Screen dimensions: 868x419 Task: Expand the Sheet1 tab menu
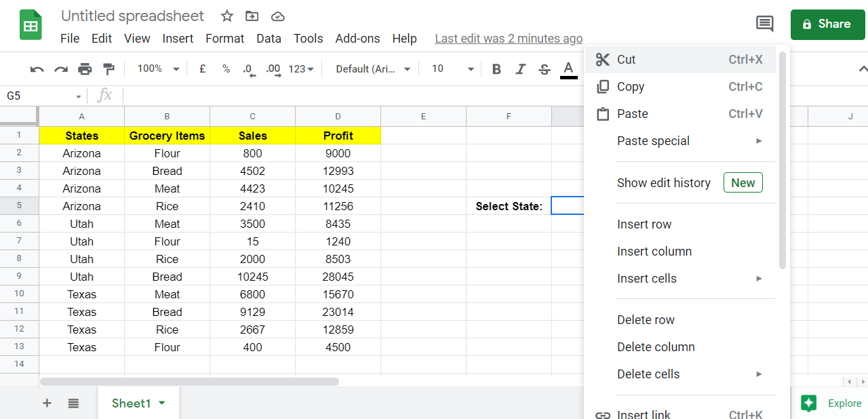point(162,403)
